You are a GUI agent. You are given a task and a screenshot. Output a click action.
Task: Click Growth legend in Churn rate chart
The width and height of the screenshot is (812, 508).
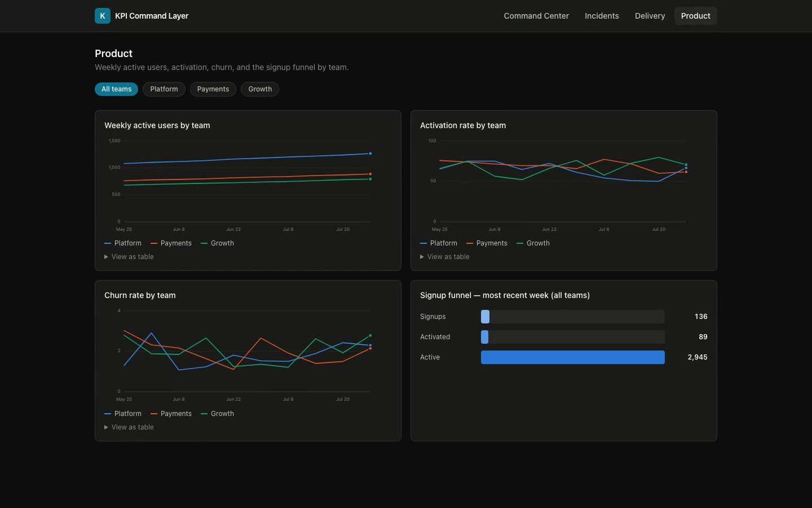coord(218,414)
